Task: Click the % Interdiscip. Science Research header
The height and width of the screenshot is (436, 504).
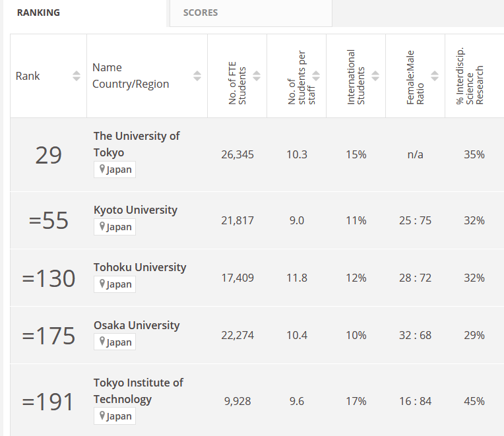Action: [x=474, y=76]
